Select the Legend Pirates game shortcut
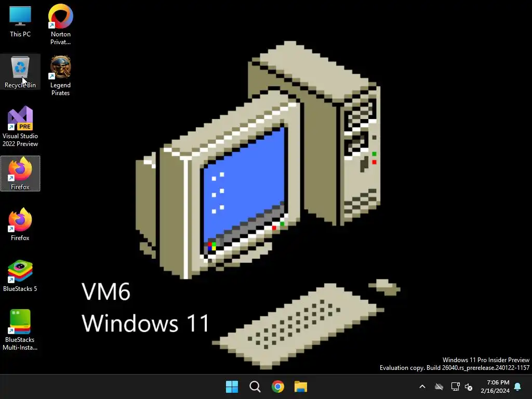Image resolution: width=532 pixels, height=399 pixels. [60, 75]
